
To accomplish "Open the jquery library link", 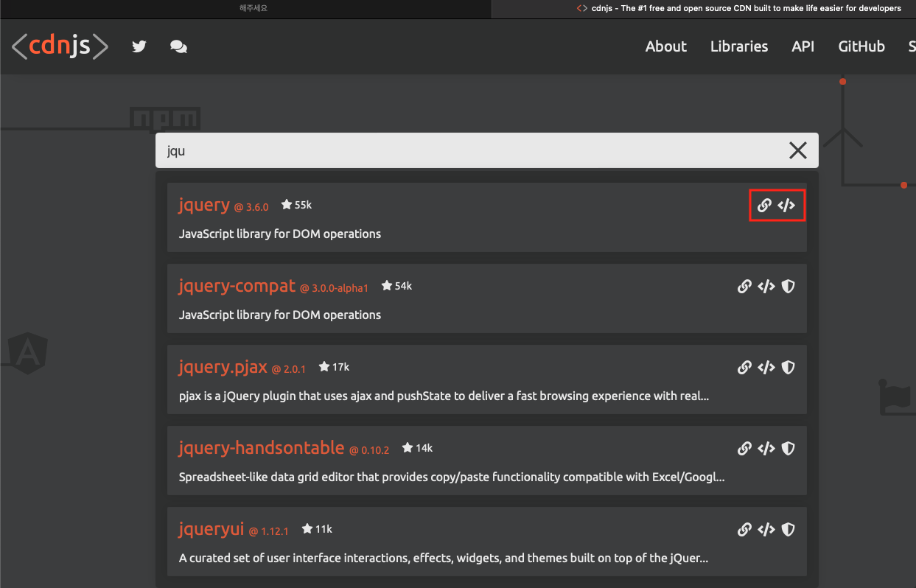I will point(204,205).
